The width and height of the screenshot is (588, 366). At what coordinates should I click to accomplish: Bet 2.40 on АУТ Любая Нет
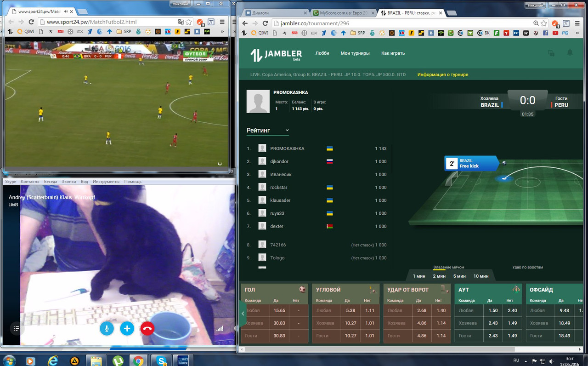[x=512, y=310]
